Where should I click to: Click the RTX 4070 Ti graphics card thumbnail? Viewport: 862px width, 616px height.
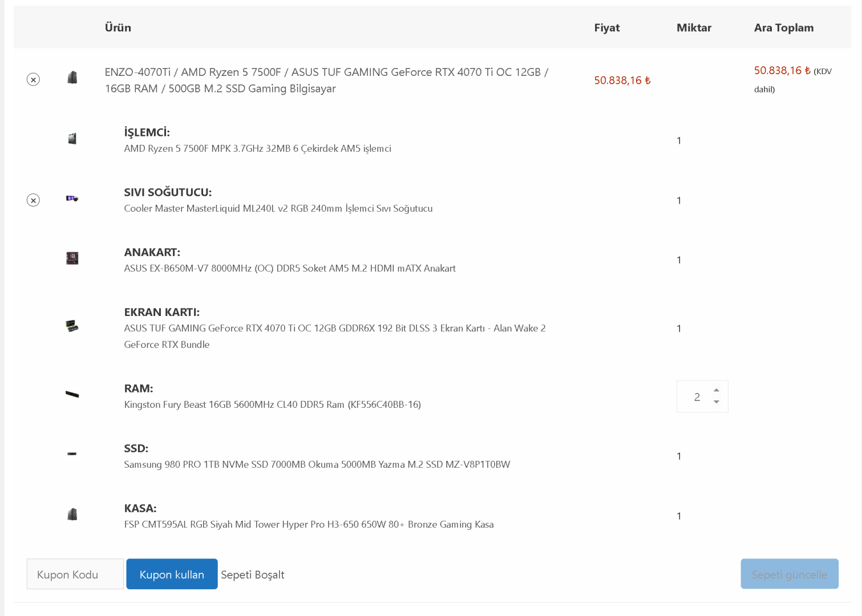pyautogui.click(x=72, y=326)
